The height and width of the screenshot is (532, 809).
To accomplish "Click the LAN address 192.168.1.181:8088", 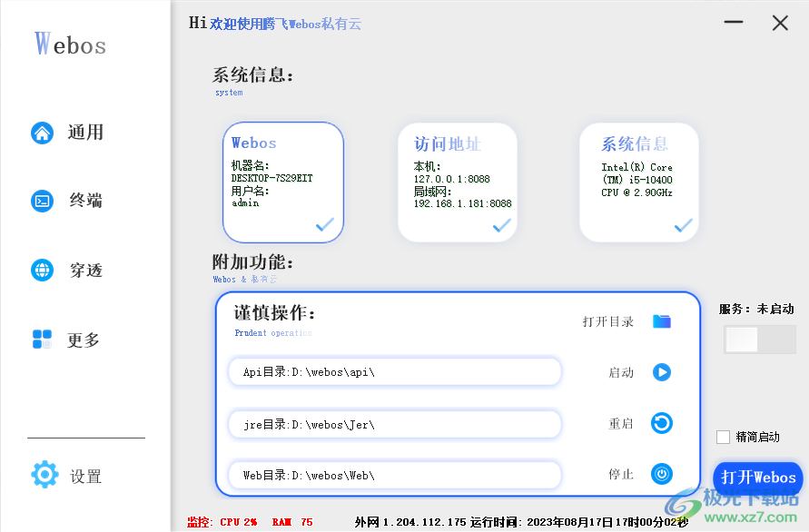I will (462, 203).
